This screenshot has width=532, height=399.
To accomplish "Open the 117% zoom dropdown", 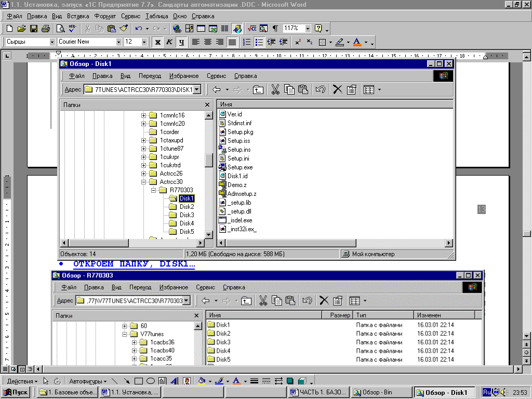I will point(308,29).
